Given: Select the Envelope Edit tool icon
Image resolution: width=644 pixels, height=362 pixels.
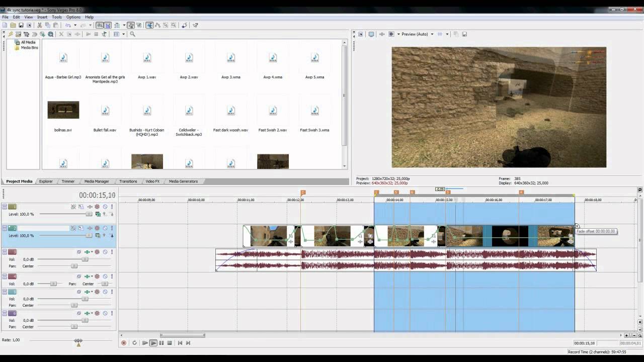Looking at the screenshot, I should (157, 25).
